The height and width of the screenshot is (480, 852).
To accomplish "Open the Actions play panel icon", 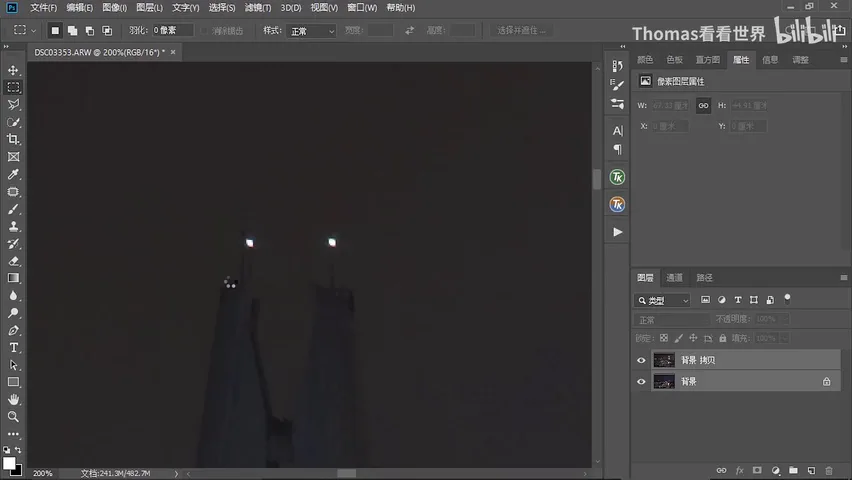I will (x=618, y=232).
